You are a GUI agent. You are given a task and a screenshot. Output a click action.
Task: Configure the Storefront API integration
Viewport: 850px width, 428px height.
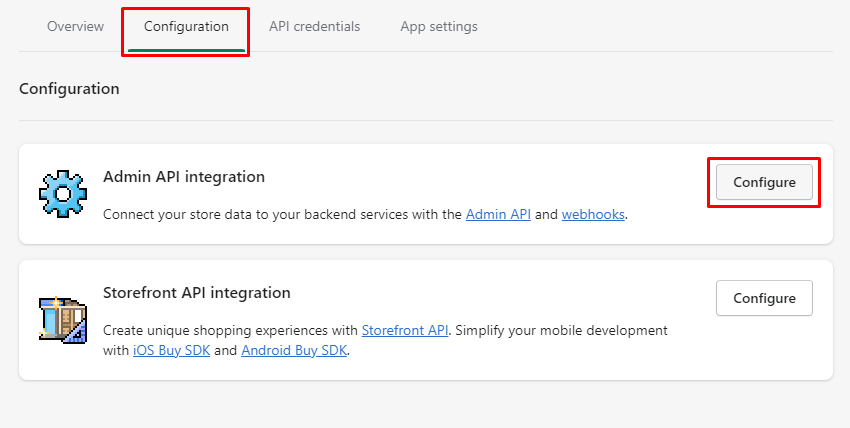(x=764, y=298)
